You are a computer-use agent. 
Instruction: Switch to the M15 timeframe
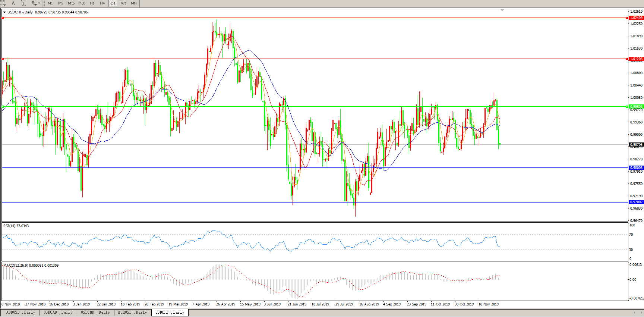[x=71, y=3]
